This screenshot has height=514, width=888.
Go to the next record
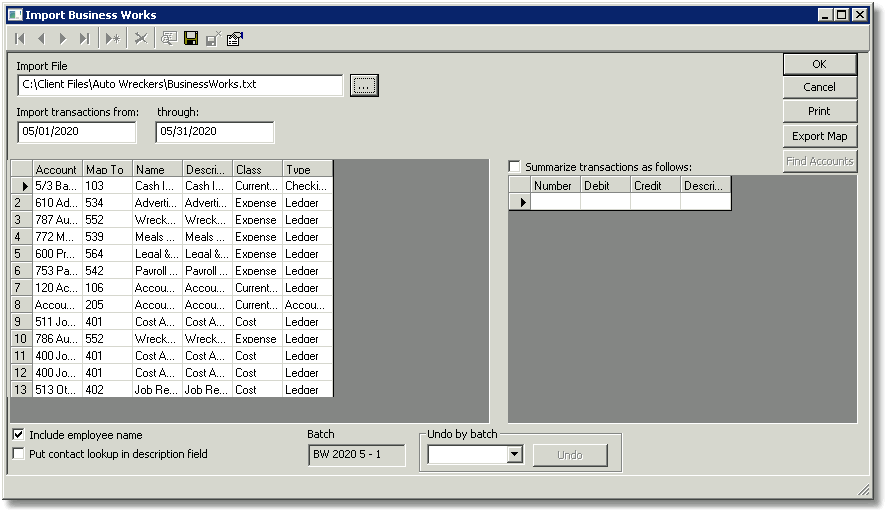(x=63, y=38)
